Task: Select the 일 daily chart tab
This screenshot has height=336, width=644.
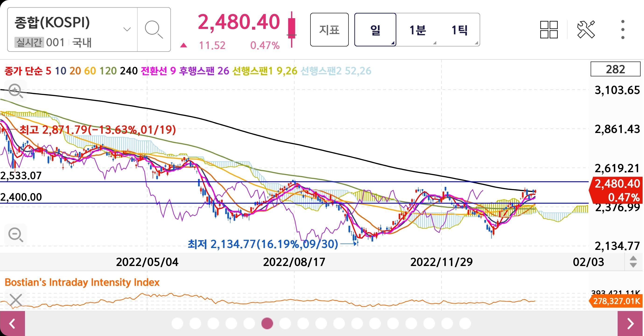Action: click(375, 30)
